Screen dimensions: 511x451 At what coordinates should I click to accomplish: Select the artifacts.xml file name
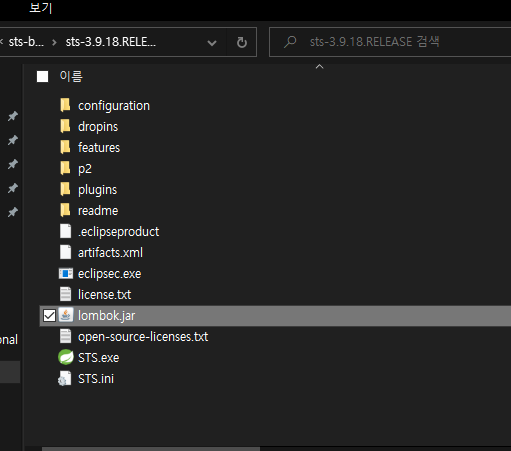110,253
